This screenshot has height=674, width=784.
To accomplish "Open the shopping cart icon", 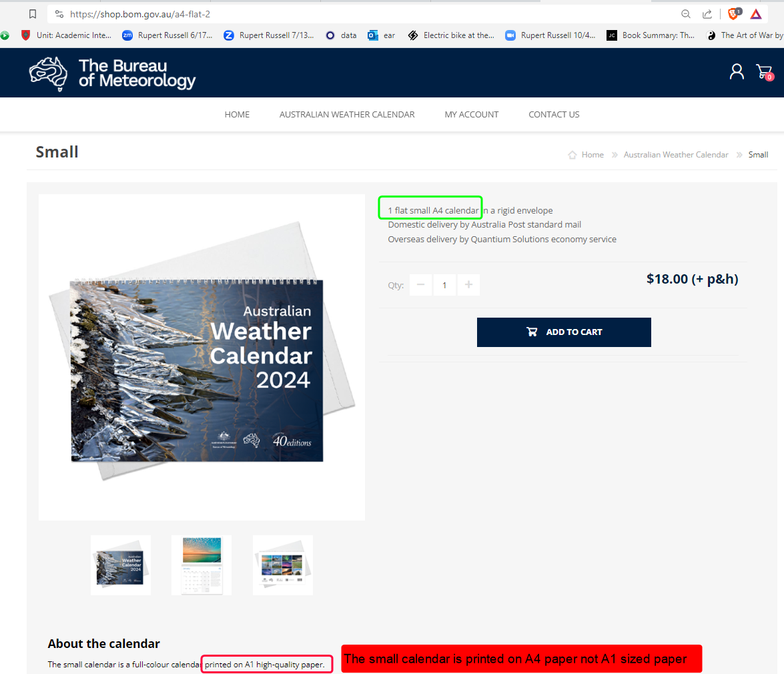I will [x=765, y=72].
